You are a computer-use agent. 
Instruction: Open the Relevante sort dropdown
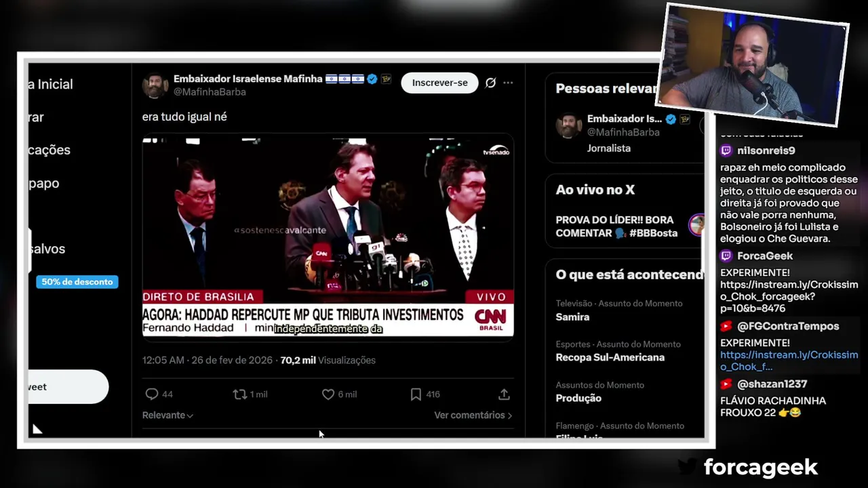tap(167, 415)
